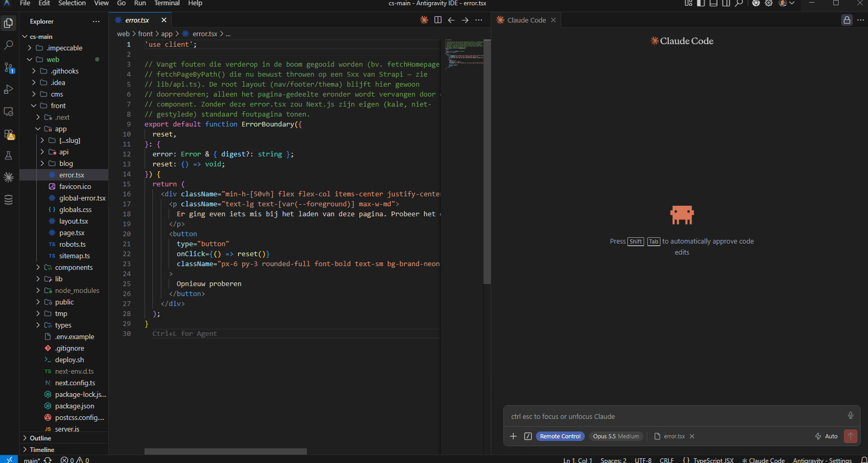Image resolution: width=868 pixels, height=463 pixels.
Task: Open the Claude Code activity bar icon
Action: 8,177
